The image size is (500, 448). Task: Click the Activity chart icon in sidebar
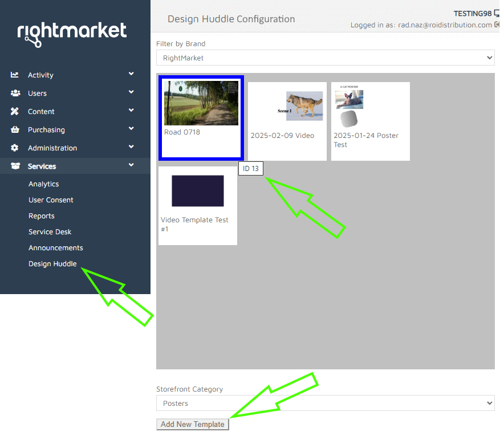15,75
